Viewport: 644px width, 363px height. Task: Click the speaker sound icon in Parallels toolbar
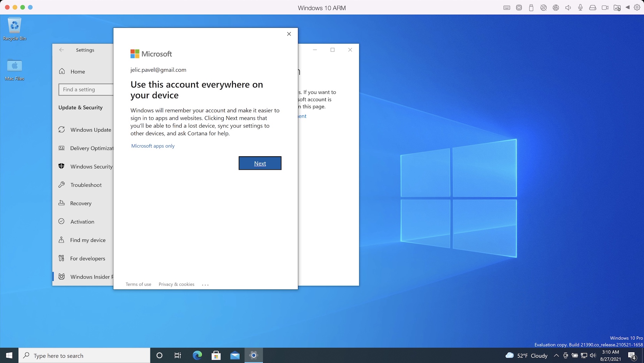(568, 8)
